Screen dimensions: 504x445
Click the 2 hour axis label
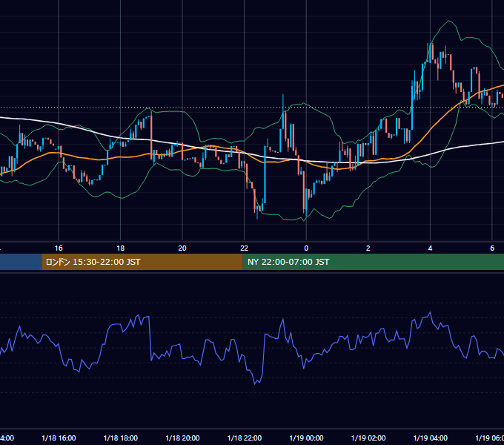368,248
